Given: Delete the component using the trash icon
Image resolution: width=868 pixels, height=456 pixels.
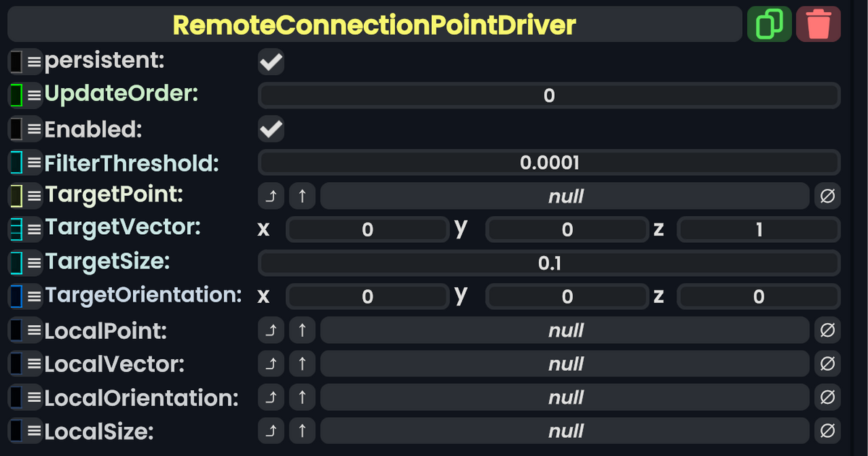Looking at the screenshot, I should [x=818, y=23].
